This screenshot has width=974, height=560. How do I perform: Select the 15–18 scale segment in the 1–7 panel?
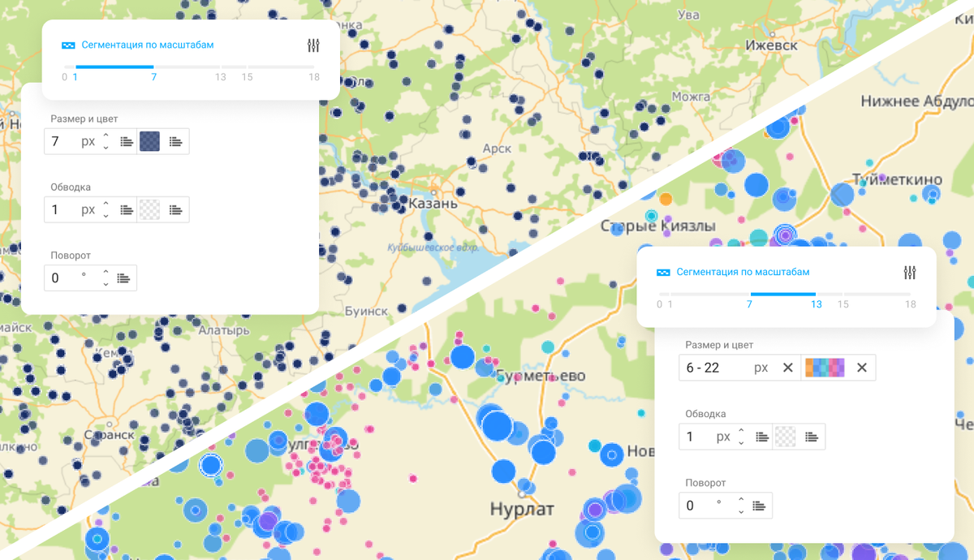coord(281,67)
